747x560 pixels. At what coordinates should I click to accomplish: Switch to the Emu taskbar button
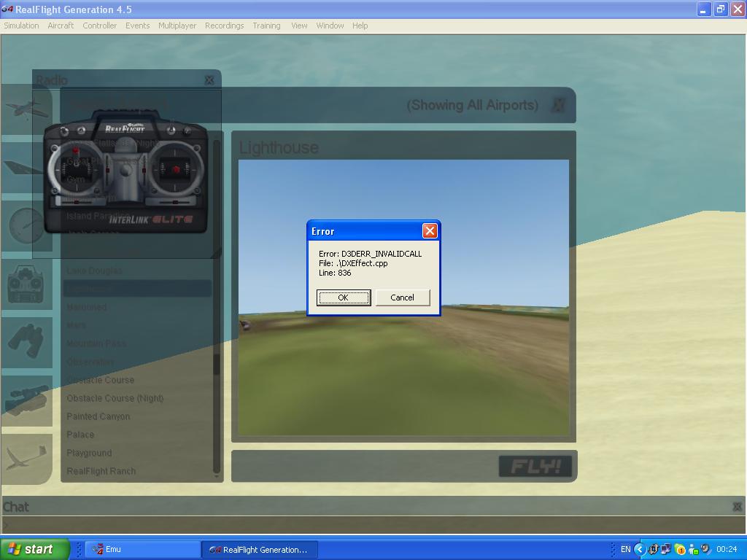(143, 549)
